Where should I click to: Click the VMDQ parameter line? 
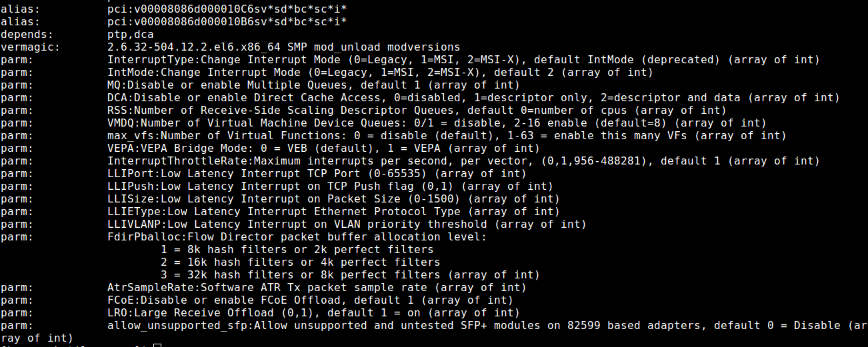click(x=437, y=123)
